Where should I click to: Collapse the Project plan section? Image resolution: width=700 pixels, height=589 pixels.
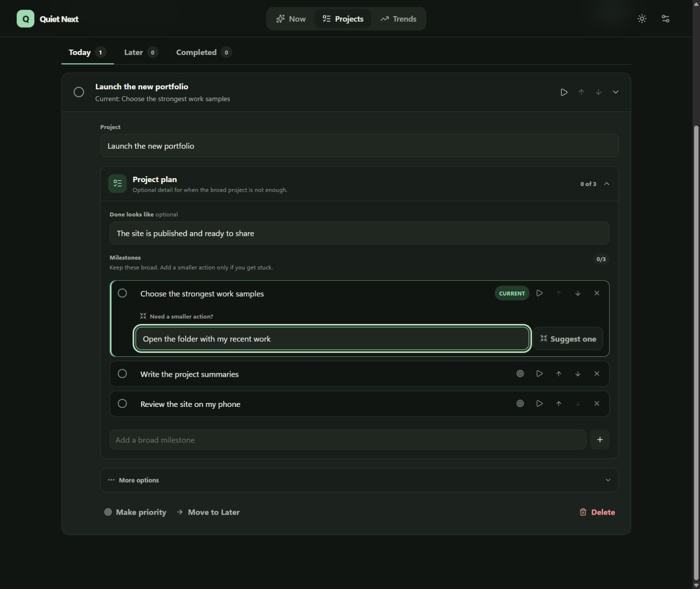607,184
